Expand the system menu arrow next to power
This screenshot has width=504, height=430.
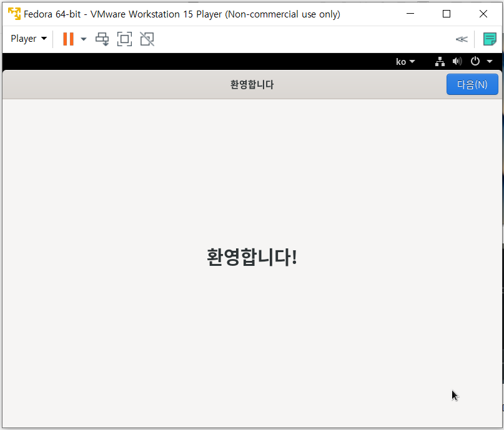(490, 61)
